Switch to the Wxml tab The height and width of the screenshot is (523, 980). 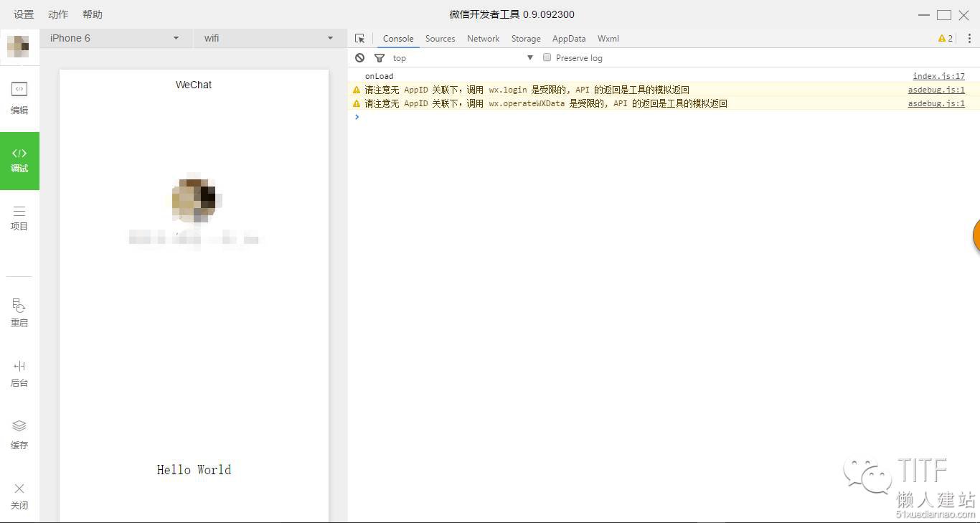click(x=608, y=39)
